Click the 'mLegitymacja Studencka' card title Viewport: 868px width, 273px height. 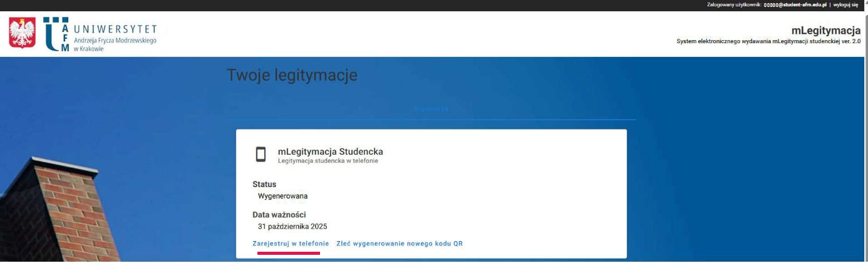coord(330,152)
